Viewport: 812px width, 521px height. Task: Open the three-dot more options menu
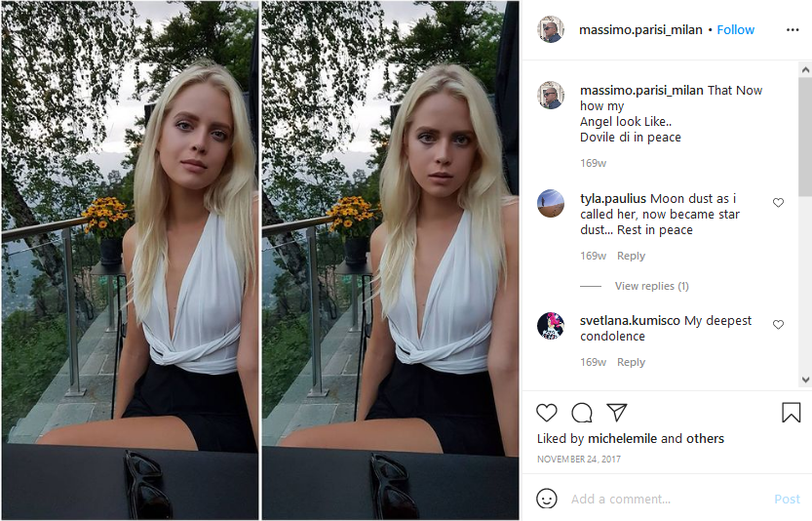pos(793,30)
